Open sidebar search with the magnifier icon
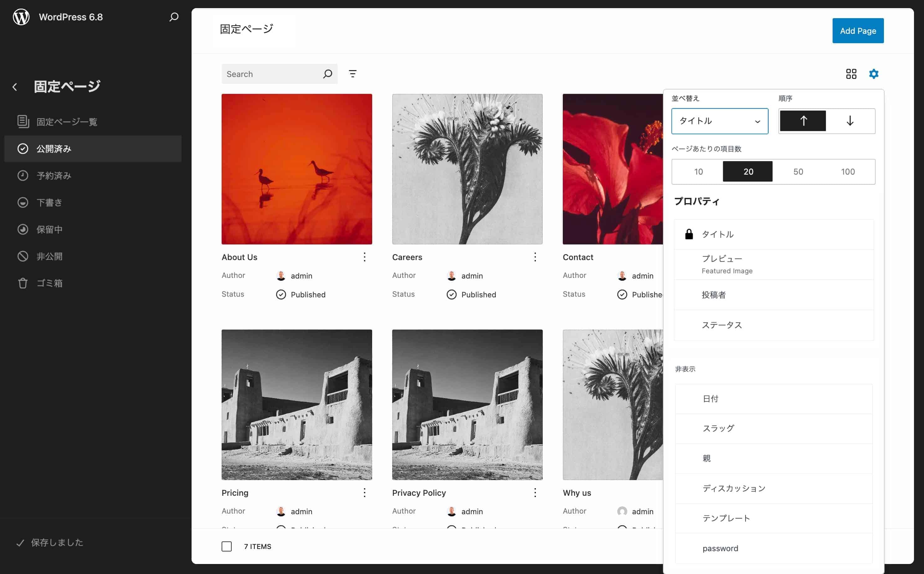The height and width of the screenshot is (574, 924). (x=173, y=17)
